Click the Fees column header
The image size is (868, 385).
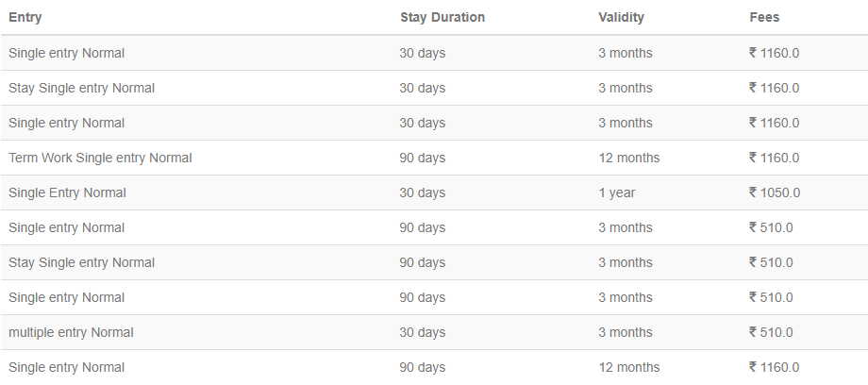click(x=764, y=17)
